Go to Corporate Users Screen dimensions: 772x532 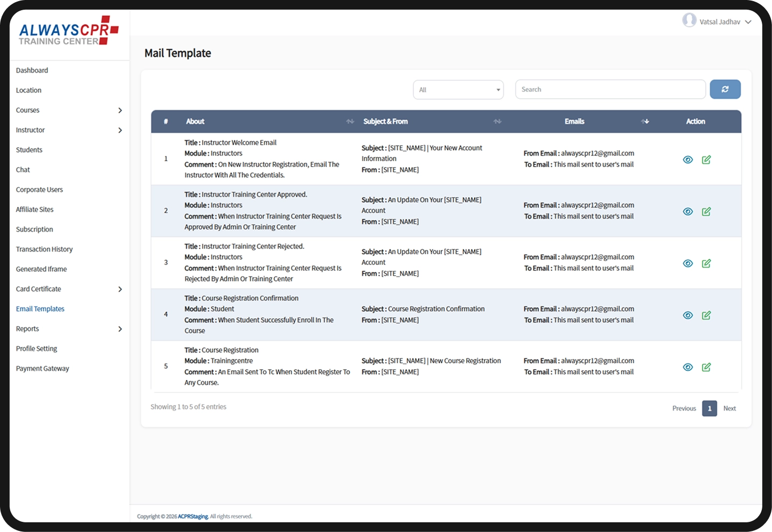click(39, 190)
